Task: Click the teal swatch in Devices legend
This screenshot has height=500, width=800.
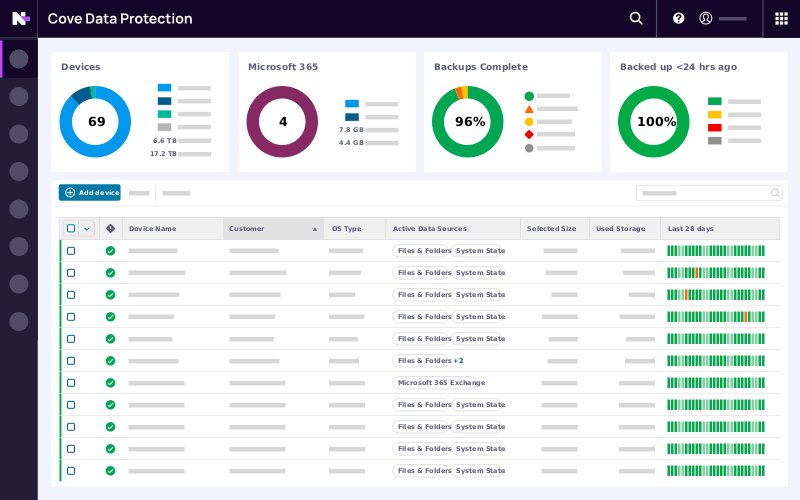Action: pos(164,114)
